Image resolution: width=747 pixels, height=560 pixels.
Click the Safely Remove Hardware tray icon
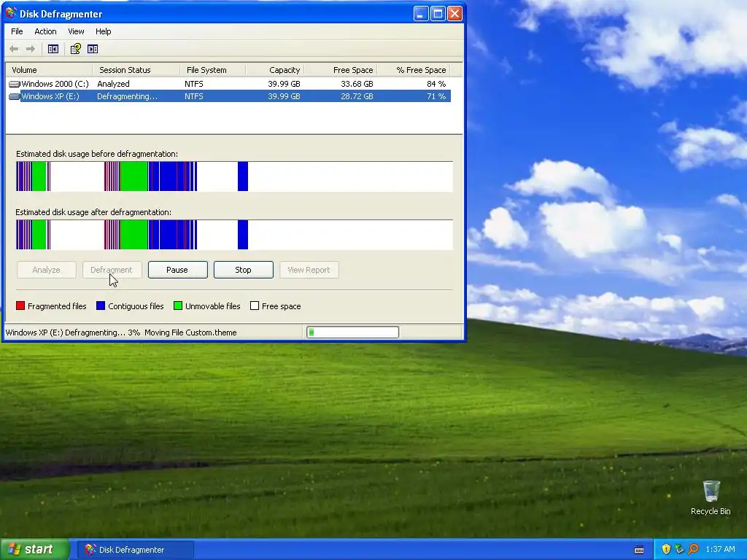[679, 549]
